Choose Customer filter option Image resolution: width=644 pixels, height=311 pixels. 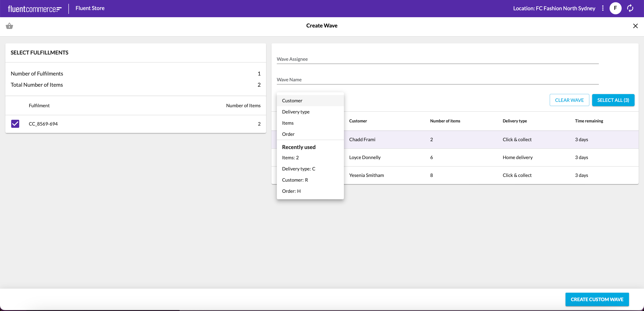(x=292, y=100)
